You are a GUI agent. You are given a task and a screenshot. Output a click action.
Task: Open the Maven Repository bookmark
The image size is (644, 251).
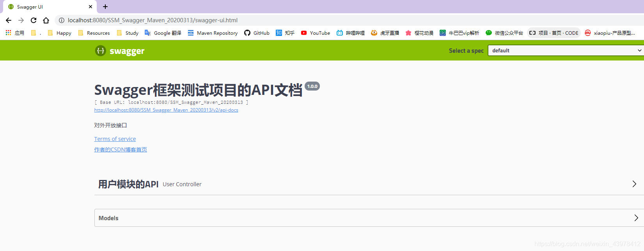(x=213, y=33)
